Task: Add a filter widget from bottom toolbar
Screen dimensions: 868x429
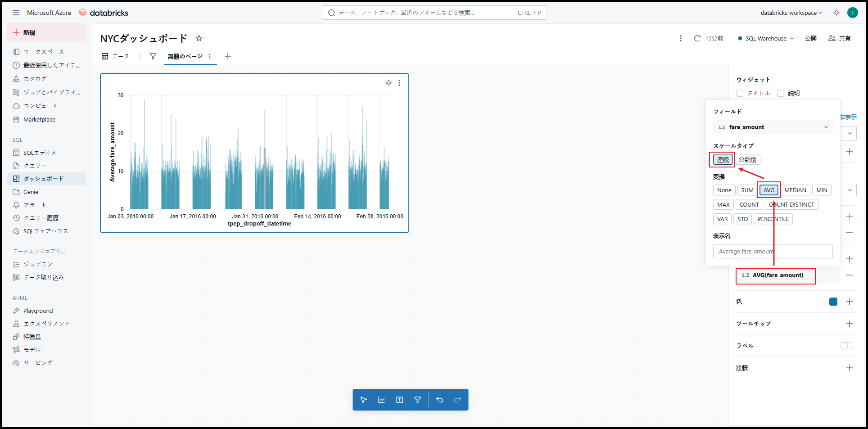Action: click(x=418, y=400)
